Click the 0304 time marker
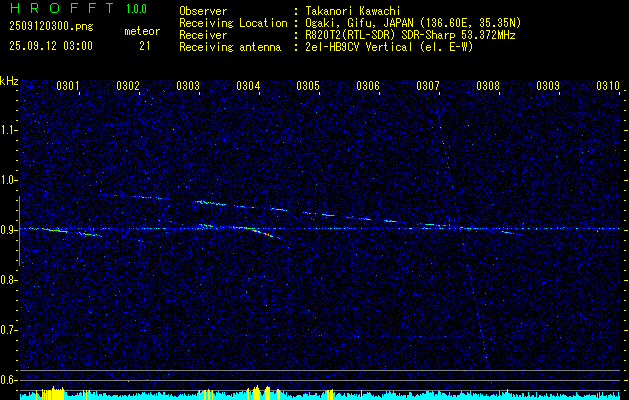The height and width of the screenshot is (400, 629). tap(248, 85)
